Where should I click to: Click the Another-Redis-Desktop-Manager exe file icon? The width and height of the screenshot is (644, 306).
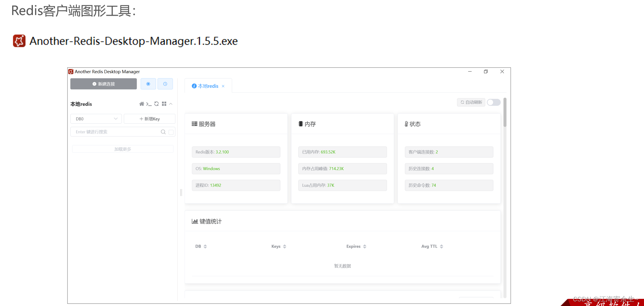(x=19, y=41)
